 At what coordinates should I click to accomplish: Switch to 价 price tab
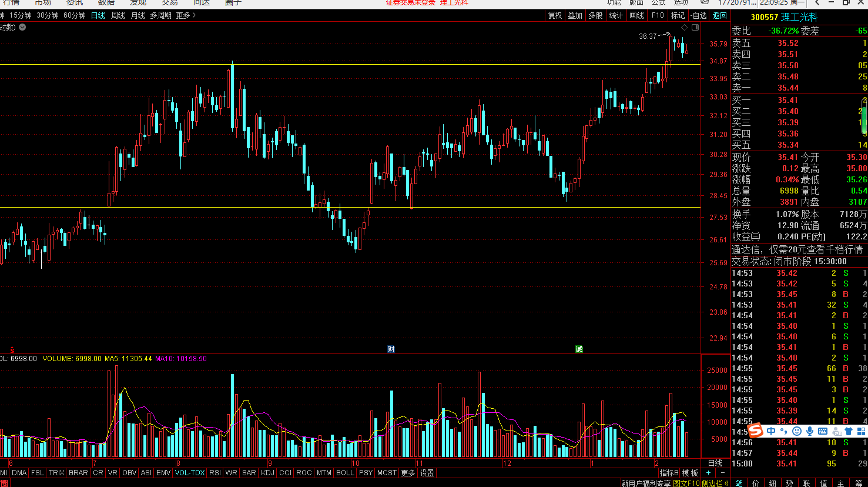756,483
